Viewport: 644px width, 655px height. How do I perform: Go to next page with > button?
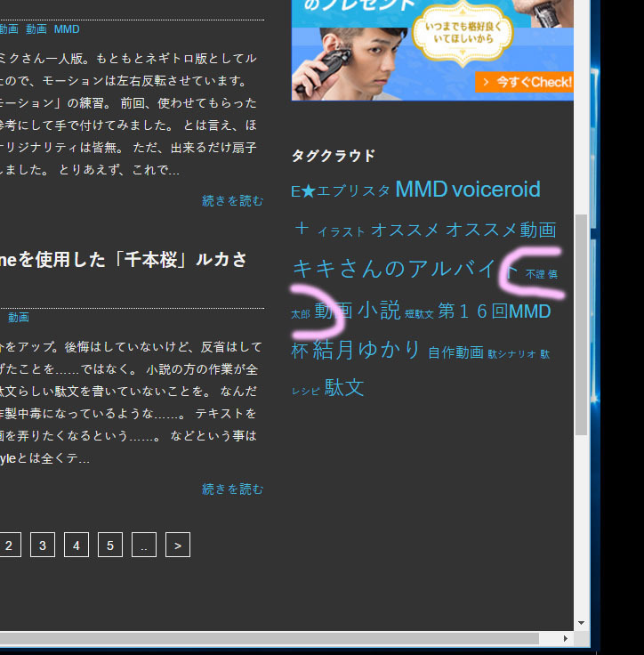[178, 545]
